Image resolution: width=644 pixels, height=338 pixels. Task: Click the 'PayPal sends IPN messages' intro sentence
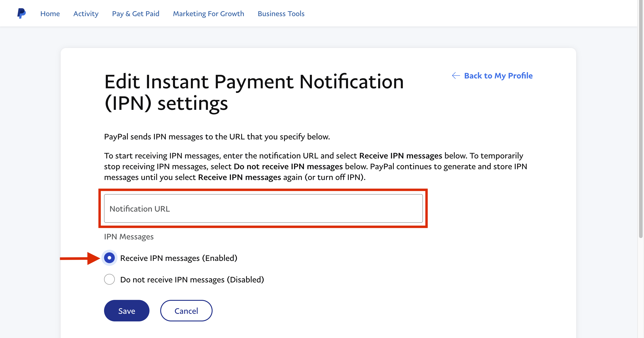click(x=217, y=137)
